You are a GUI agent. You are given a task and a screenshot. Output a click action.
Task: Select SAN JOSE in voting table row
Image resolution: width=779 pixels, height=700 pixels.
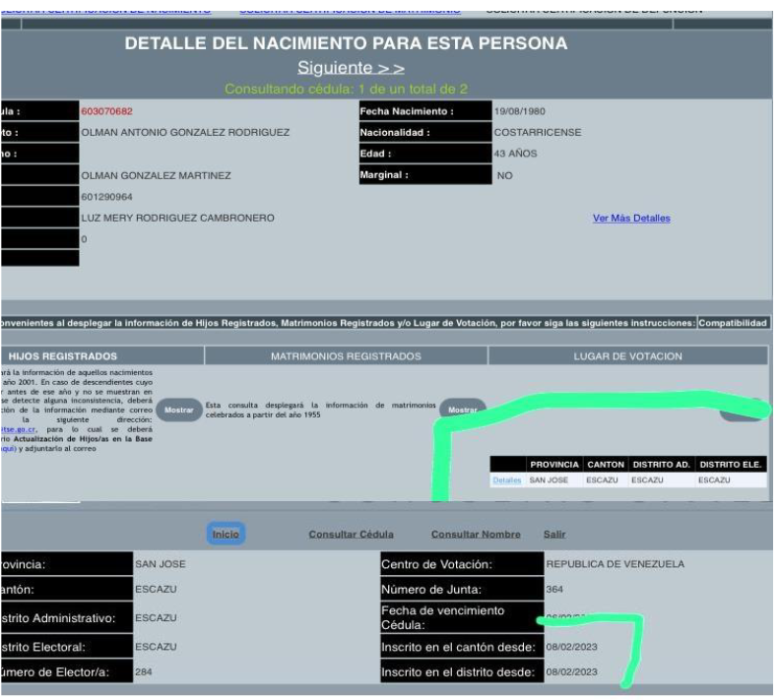pyautogui.click(x=549, y=480)
